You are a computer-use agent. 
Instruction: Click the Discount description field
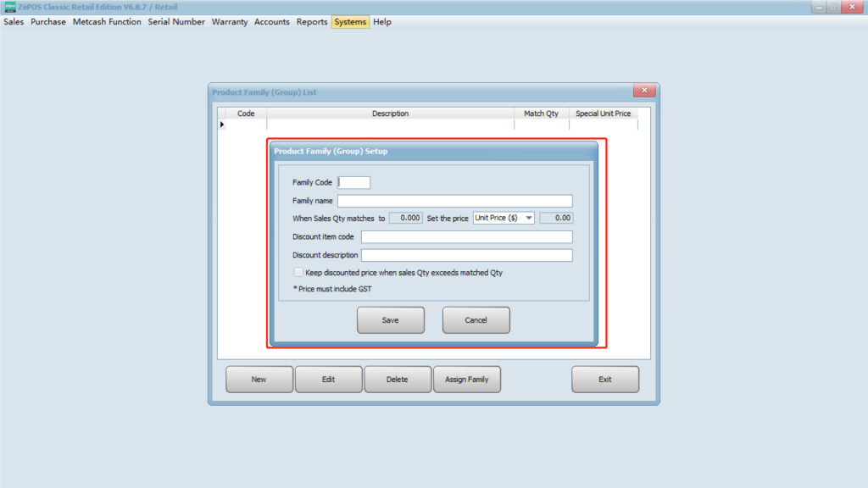point(466,256)
